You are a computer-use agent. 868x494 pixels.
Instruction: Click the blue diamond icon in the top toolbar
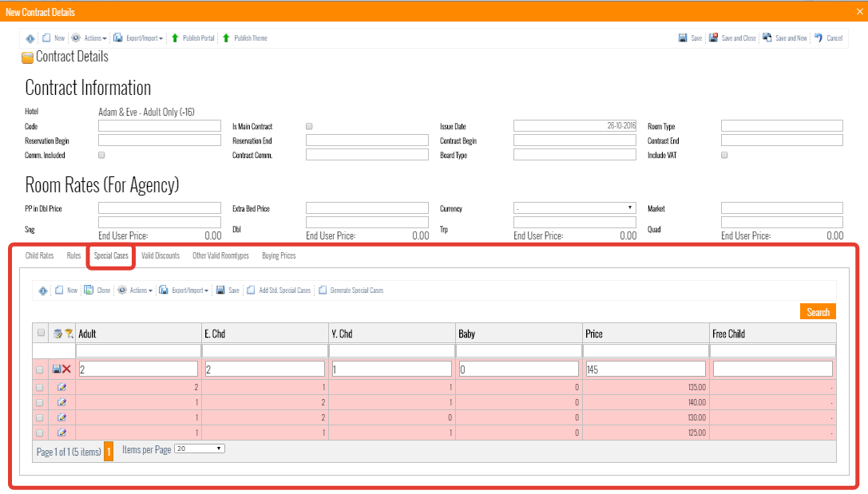pyautogui.click(x=30, y=38)
